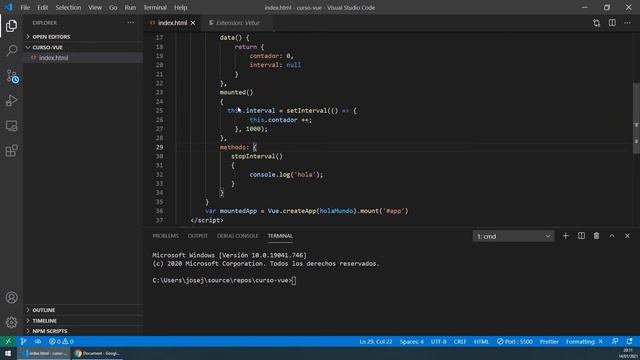Open the Selection menu

tap(68, 7)
